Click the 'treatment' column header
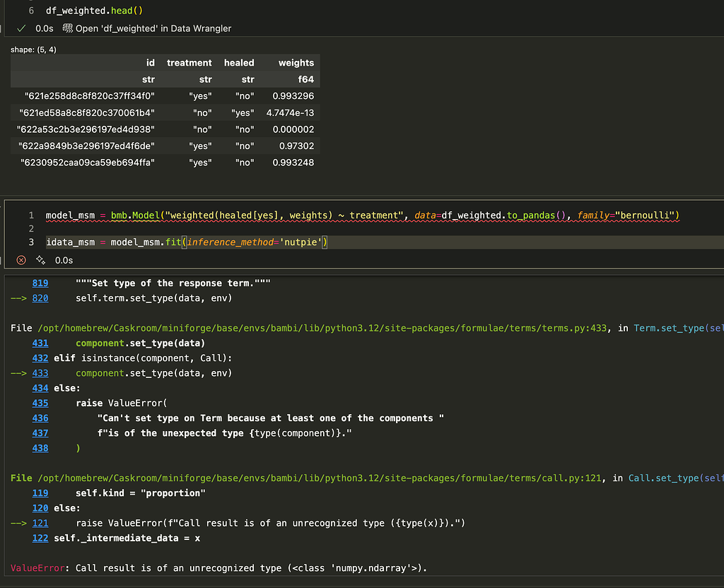This screenshot has width=724, height=588. click(189, 63)
